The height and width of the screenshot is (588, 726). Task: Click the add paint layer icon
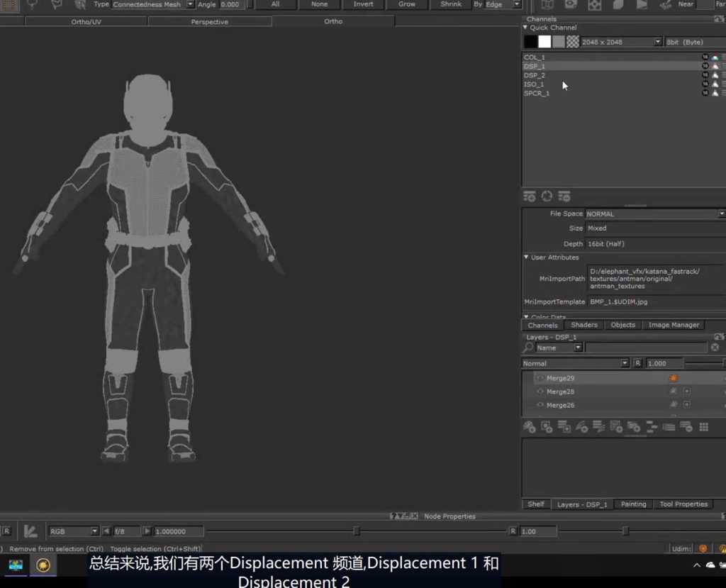529,427
